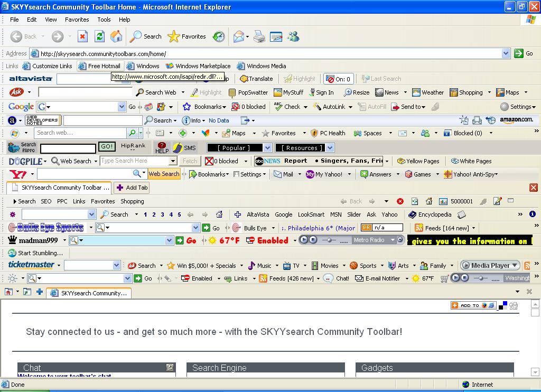The height and width of the screenshot is (392, 541).
Task: Open Yellow Pages on Dogpile toolbar
Action: 418,161
